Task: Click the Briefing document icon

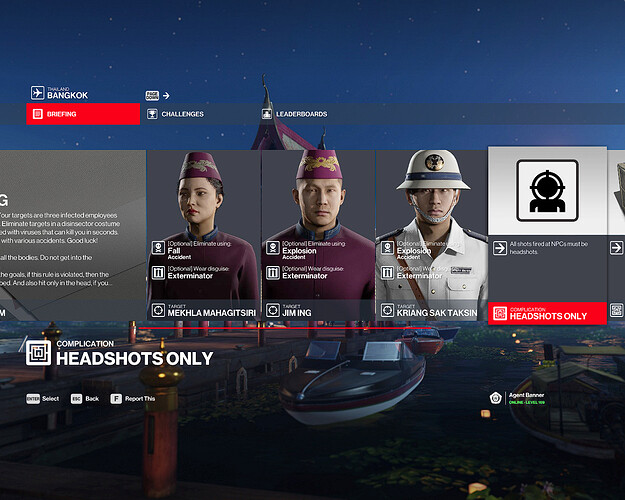Action: pyautogui.click(x=37, y=114)
